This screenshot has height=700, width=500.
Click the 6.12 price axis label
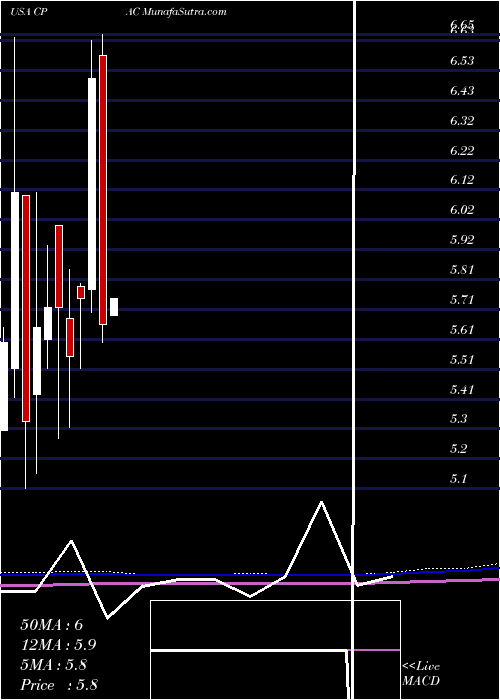click(462, 180)
